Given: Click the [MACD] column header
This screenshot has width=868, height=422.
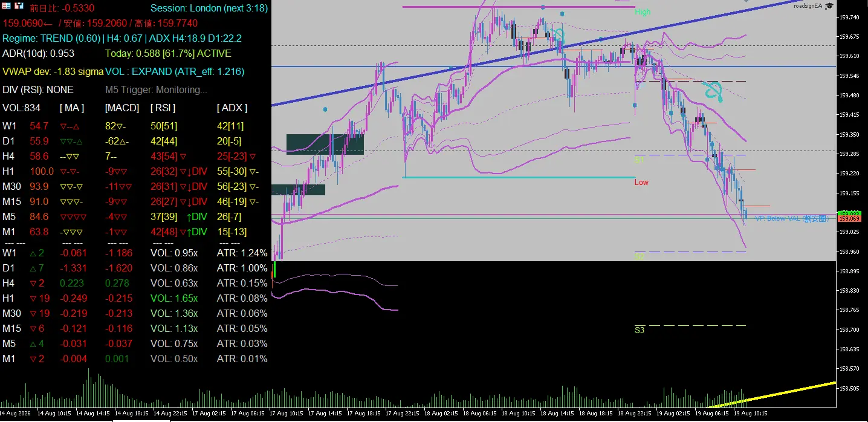Looking at the screenshot, I should click(122, 108).
